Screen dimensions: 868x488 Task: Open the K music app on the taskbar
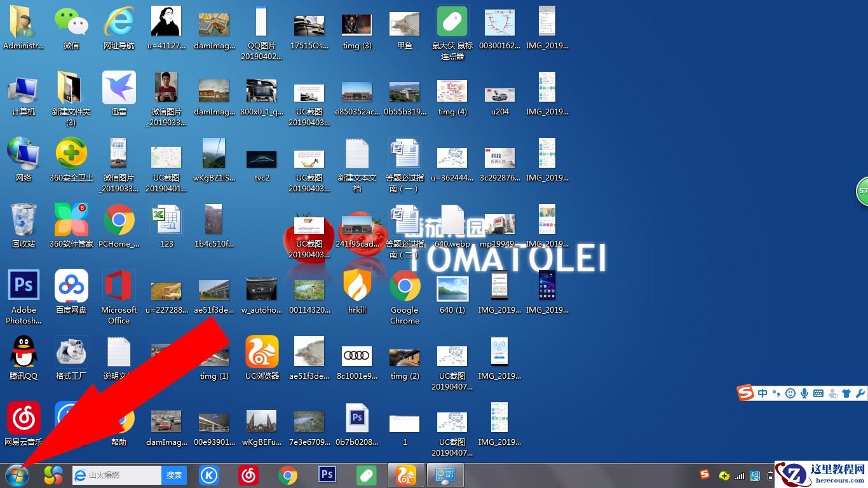tap(209, 475)
